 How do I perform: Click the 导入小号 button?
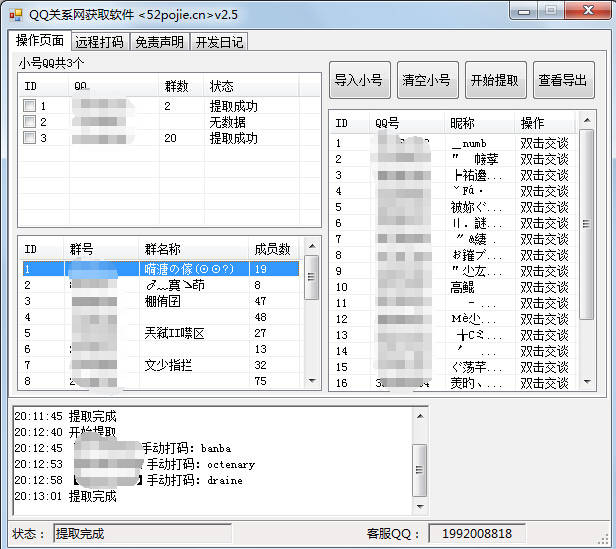(359, 80)
